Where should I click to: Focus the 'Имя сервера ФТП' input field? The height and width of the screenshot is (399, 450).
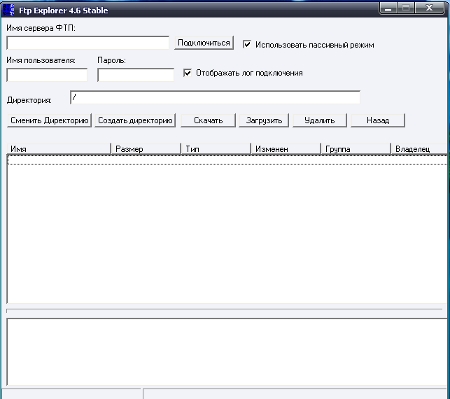[x=88, y=43]
